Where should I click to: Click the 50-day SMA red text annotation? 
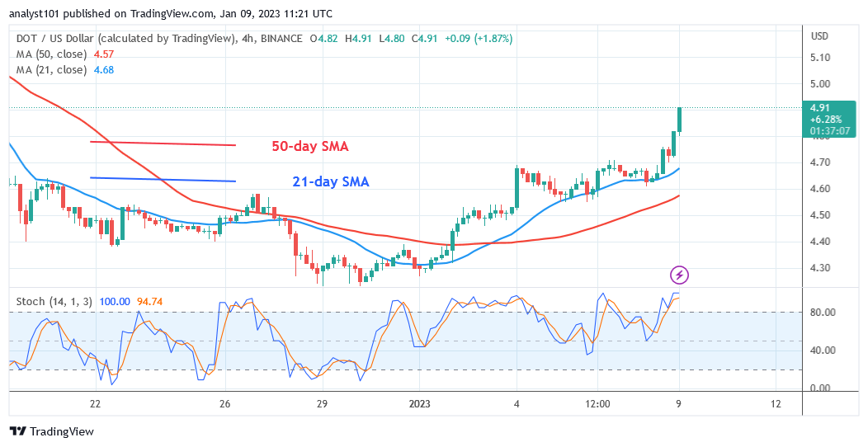[x=310, y=147]
